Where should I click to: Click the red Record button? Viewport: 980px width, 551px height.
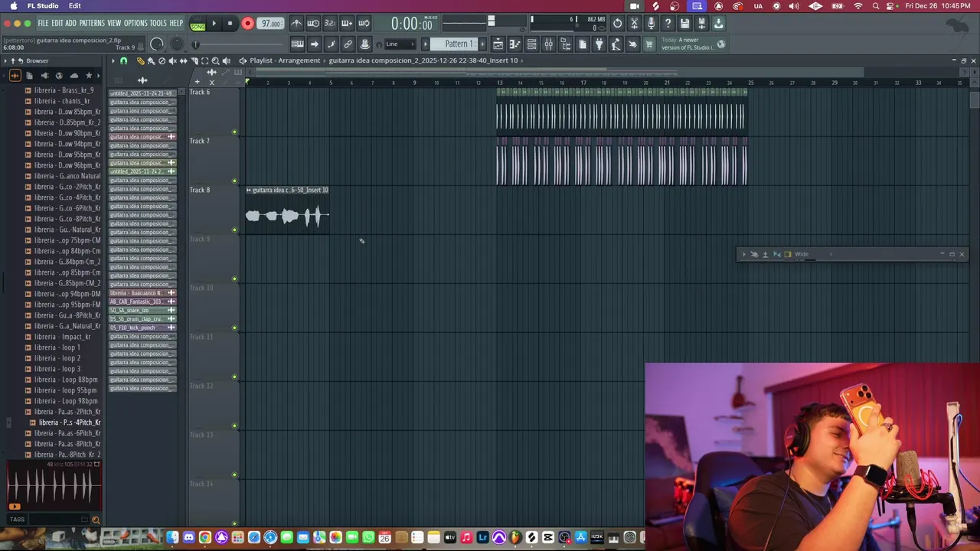pos(247,24)
